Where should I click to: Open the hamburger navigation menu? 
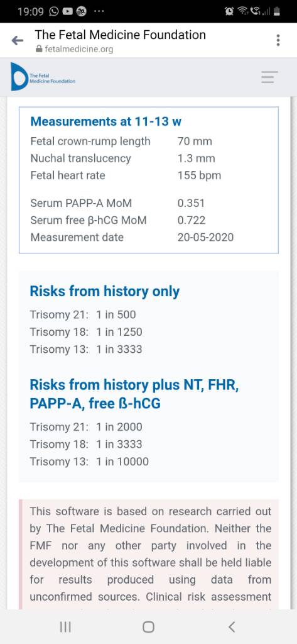269,77
